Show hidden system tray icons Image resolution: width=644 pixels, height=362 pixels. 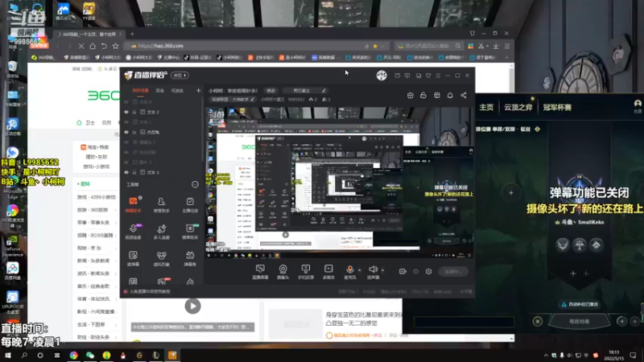pos(546,356)
